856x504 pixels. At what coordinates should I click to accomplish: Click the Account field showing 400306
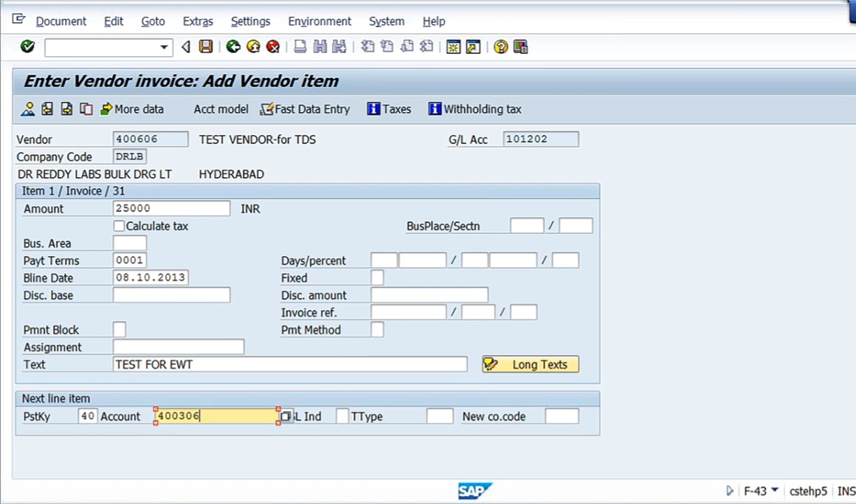tap(217, 416)
